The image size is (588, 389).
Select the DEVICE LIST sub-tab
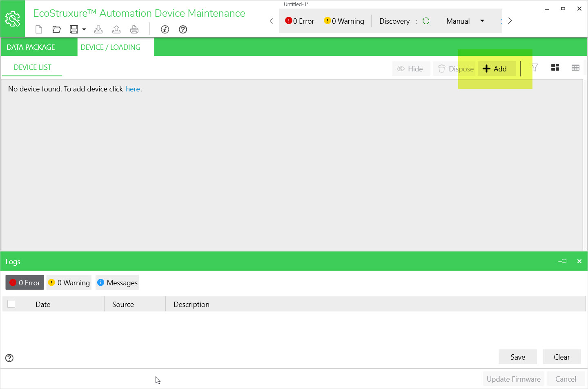tap(33, 67)
